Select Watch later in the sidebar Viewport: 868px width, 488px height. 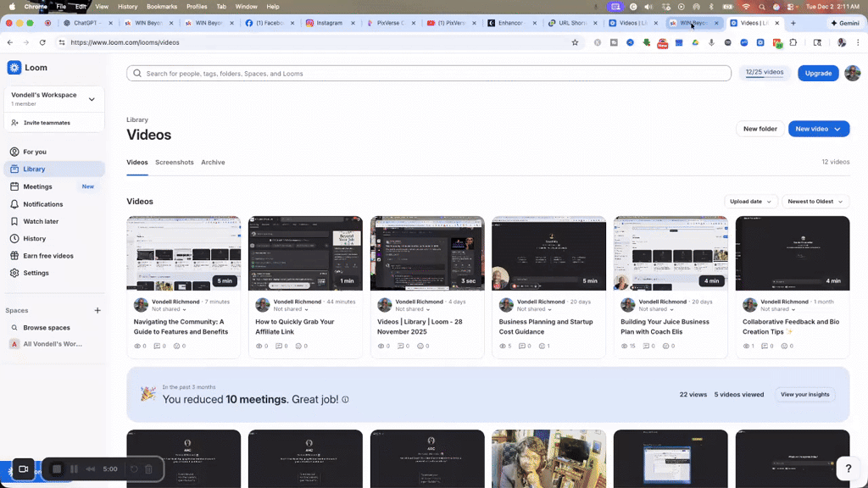click(x=39, y=221)
